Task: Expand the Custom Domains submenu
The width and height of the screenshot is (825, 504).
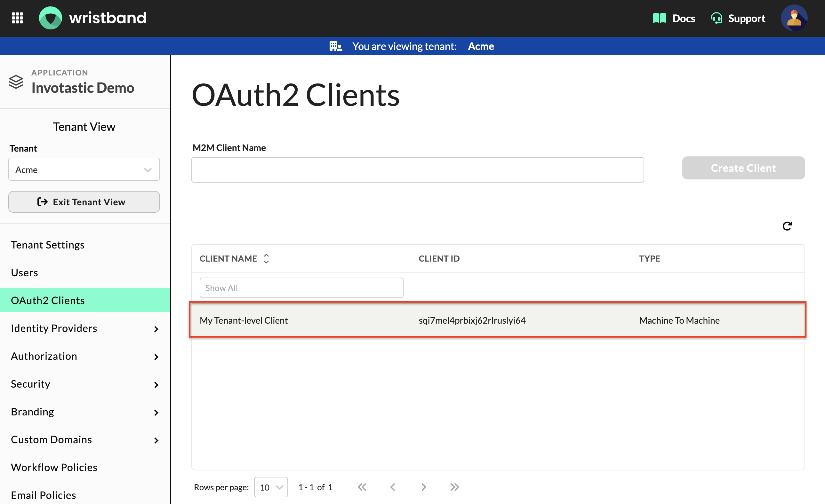Action: click(x=156, y=440)
